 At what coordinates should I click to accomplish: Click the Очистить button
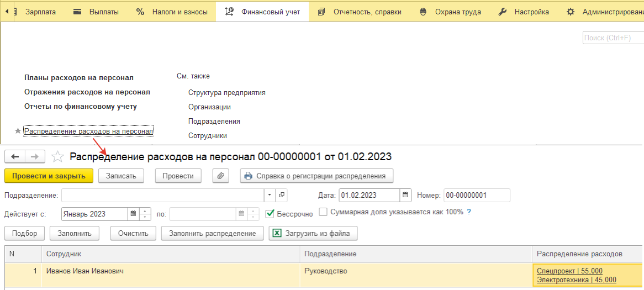coord(133,233)
